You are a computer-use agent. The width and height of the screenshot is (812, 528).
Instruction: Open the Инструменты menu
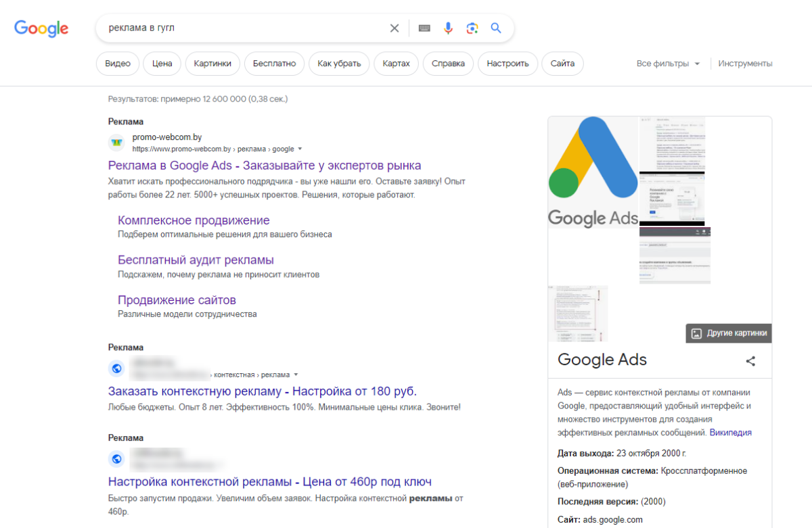[x=745, y=63]
